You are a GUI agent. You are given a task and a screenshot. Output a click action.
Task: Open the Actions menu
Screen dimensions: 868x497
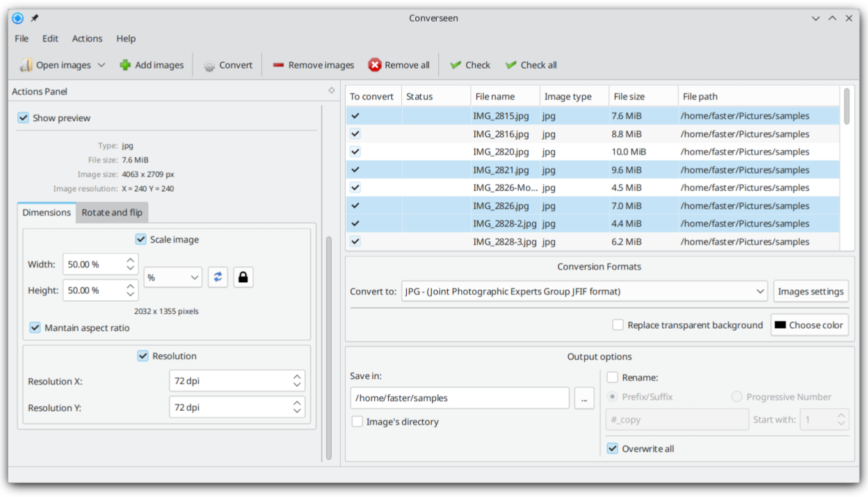coord(87,39)
